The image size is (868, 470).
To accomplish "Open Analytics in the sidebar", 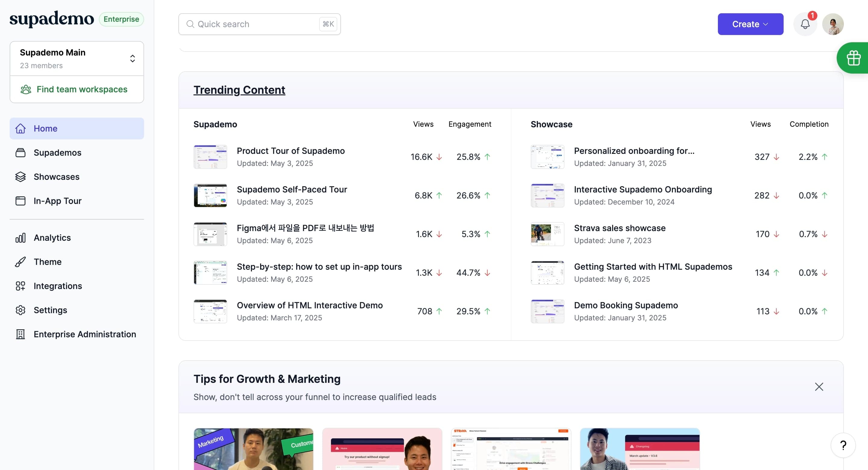I will (77, 238).
